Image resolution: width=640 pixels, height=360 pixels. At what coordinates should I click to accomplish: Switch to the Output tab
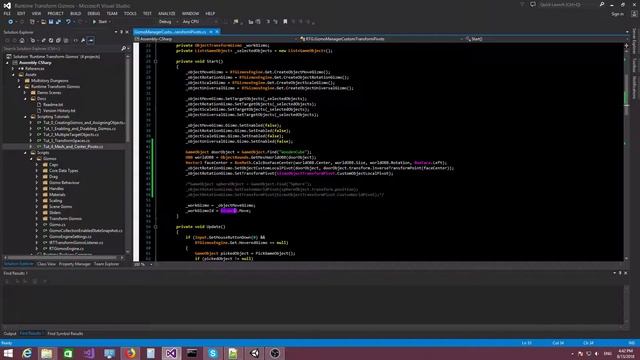point(10,333)
